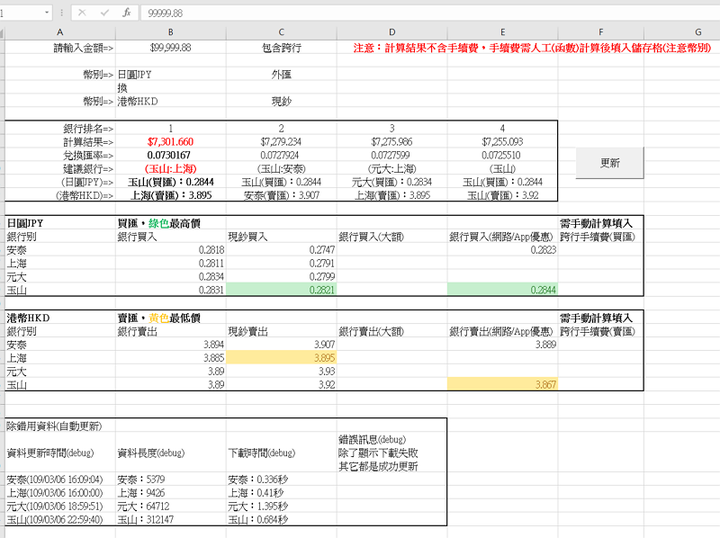Select column E header
The image size is (720, 538).
tap(502, 32)
